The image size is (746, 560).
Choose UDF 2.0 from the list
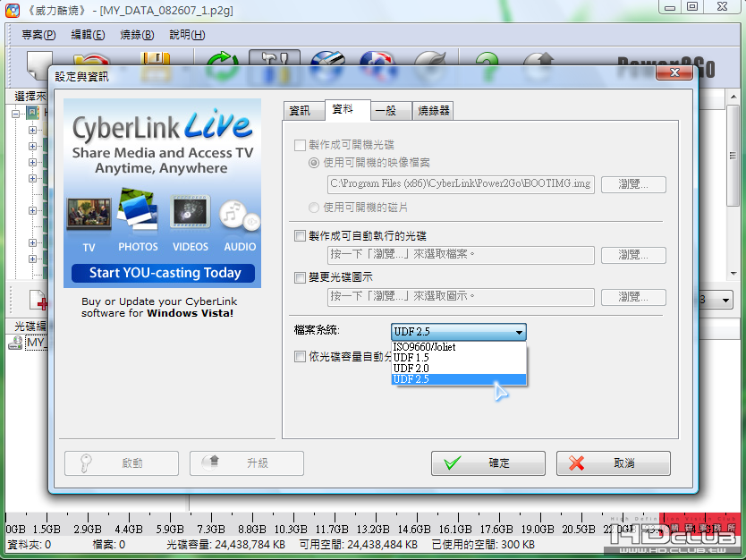click(459, 369)
